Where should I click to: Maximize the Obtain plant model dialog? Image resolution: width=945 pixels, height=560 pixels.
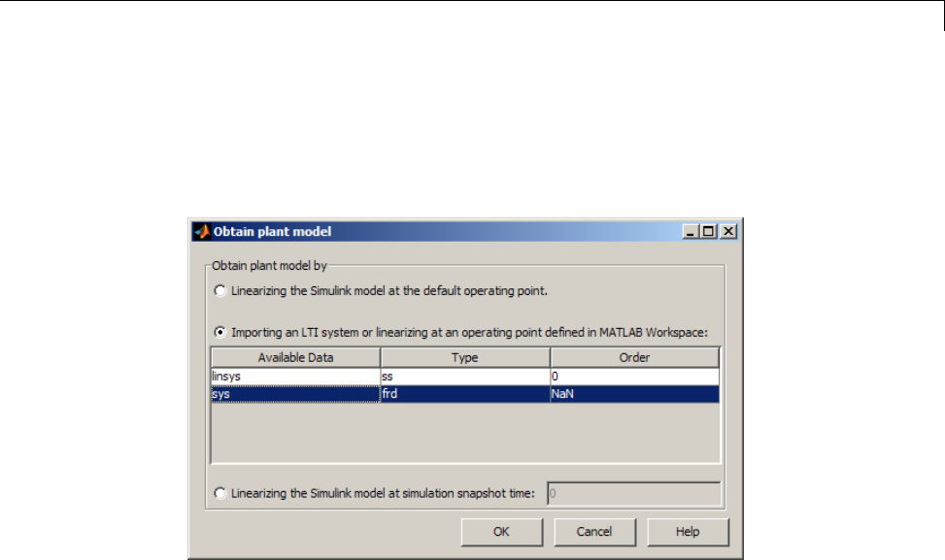tap(709, 231)
